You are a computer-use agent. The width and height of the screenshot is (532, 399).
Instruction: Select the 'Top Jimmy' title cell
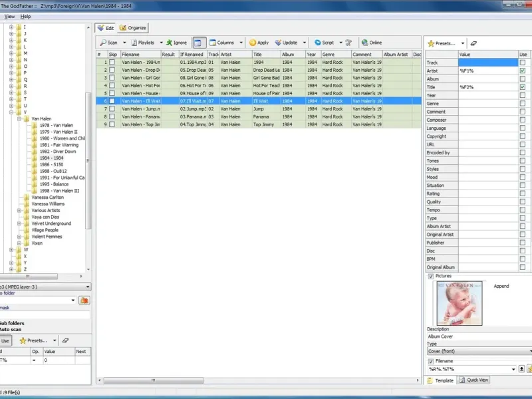[x=267, y=124]
